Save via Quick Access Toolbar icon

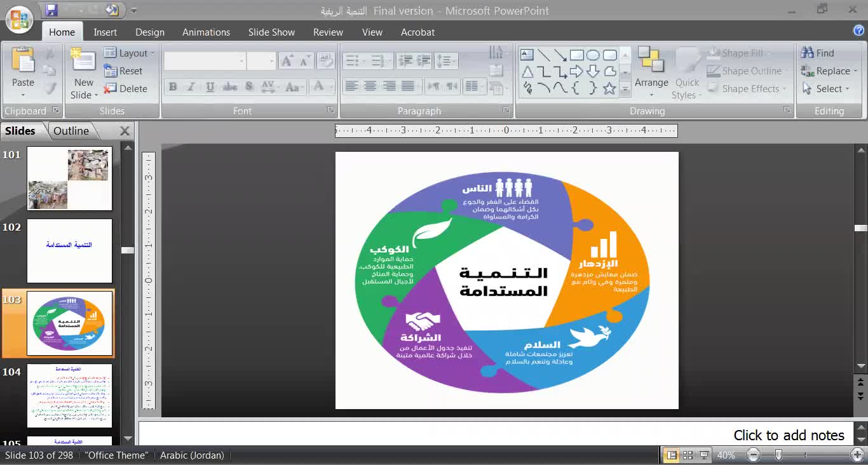pyautogui.click(x=51, y=10)
